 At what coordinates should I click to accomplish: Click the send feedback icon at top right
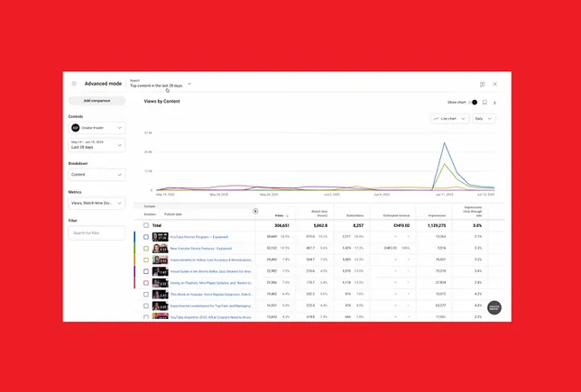pos(483,84)
